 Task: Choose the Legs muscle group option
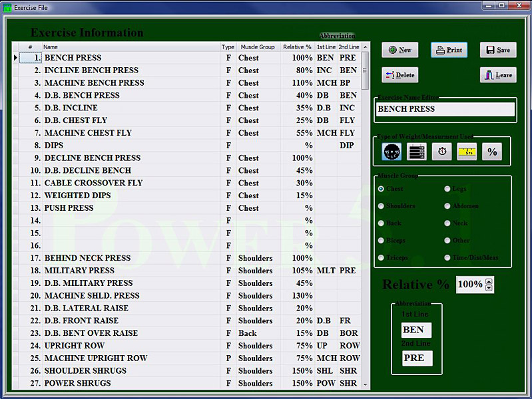click(x=447, y=189)
